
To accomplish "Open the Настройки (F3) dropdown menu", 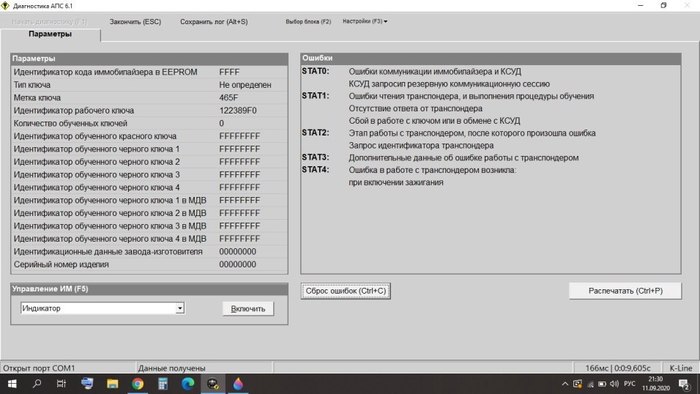I will click(x=365, y=21).
